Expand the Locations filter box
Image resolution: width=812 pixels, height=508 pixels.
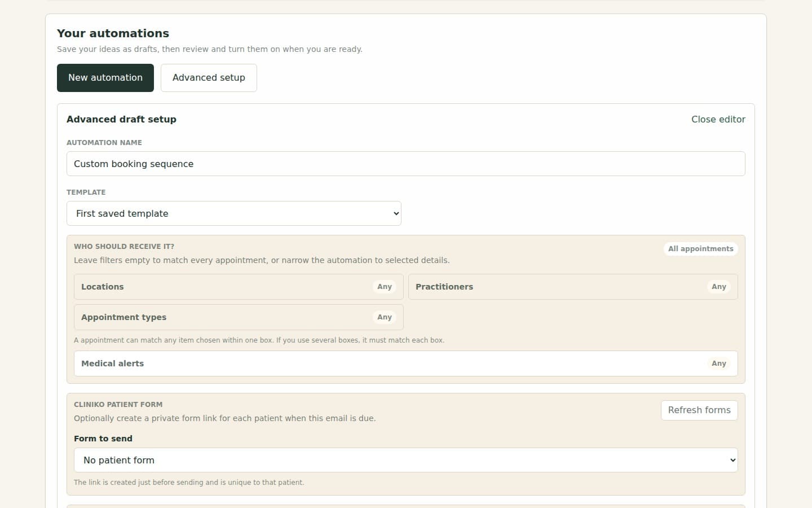click(239, 287)
